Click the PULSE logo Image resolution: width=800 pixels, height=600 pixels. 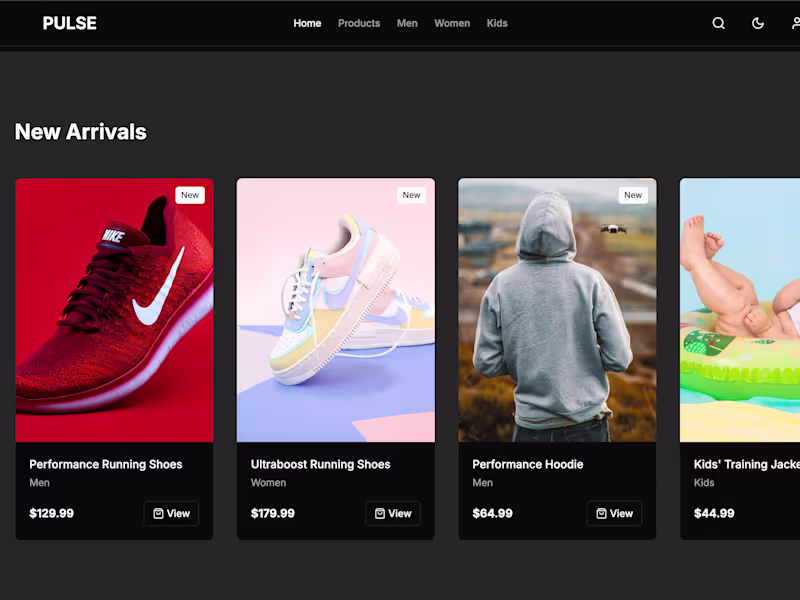[69, 23]
